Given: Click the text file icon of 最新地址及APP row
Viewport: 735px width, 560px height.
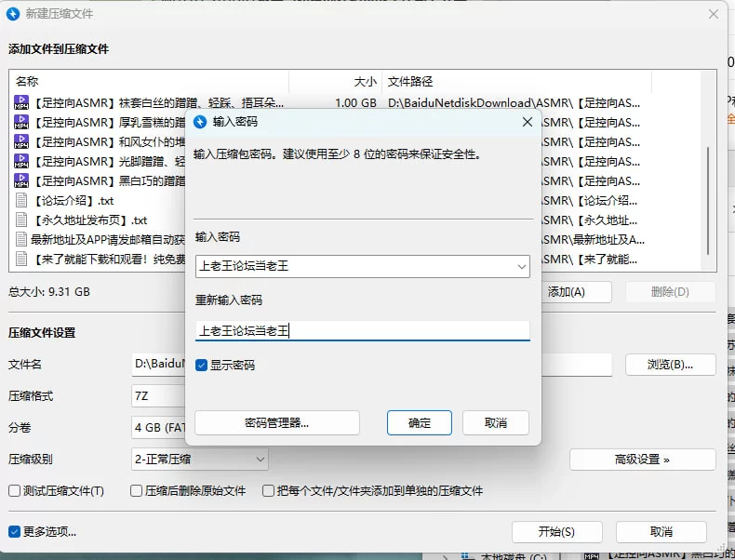Looking at the screenshot, I should tap(21, 239).
